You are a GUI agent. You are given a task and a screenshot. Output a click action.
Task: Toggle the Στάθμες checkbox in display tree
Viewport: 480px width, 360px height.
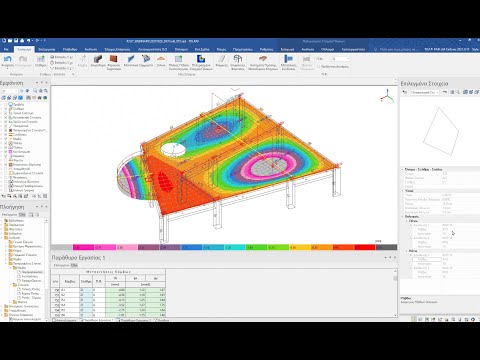click(6, 109)
